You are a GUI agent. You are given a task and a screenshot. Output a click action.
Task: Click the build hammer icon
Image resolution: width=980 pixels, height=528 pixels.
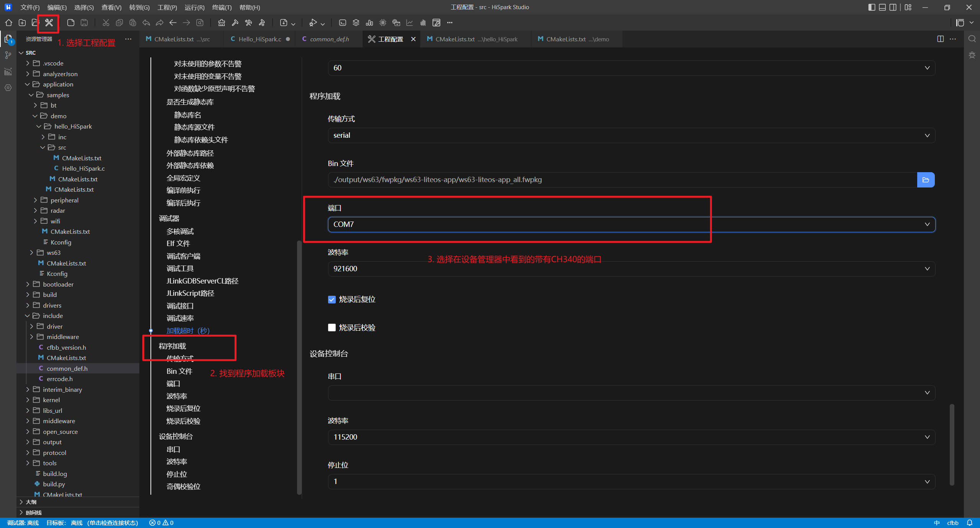pyautogui.click(x=235, y=23)
